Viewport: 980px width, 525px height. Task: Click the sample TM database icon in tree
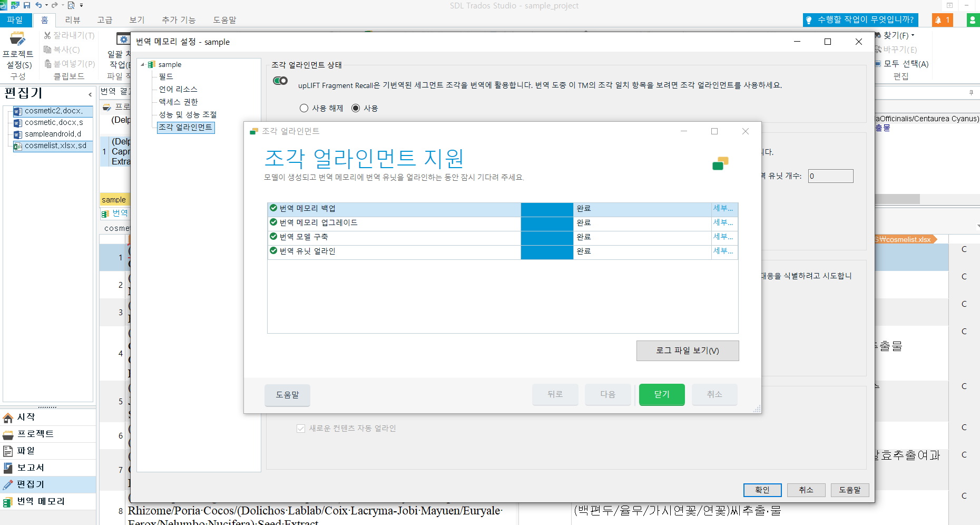click(152, 64)
